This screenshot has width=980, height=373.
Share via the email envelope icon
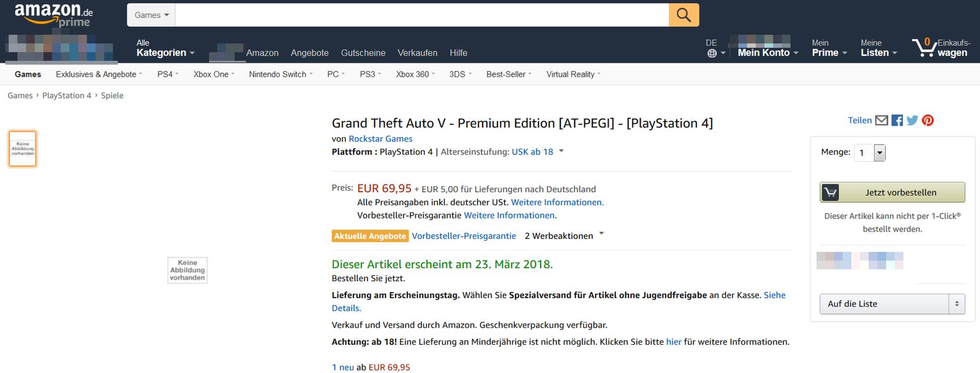[x=881, y=121]
